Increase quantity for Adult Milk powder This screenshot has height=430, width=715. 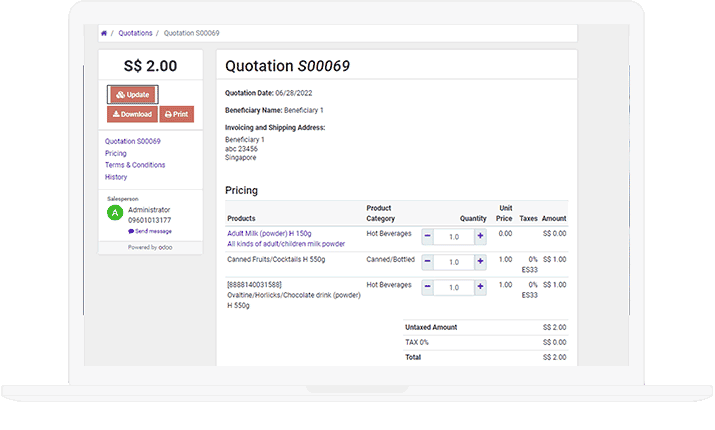tap(480, 236)
